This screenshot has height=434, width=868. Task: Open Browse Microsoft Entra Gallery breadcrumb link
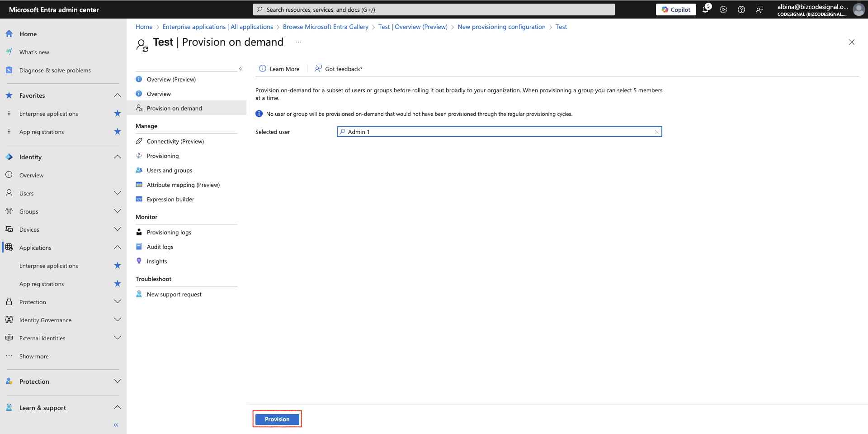coord(325,27)
